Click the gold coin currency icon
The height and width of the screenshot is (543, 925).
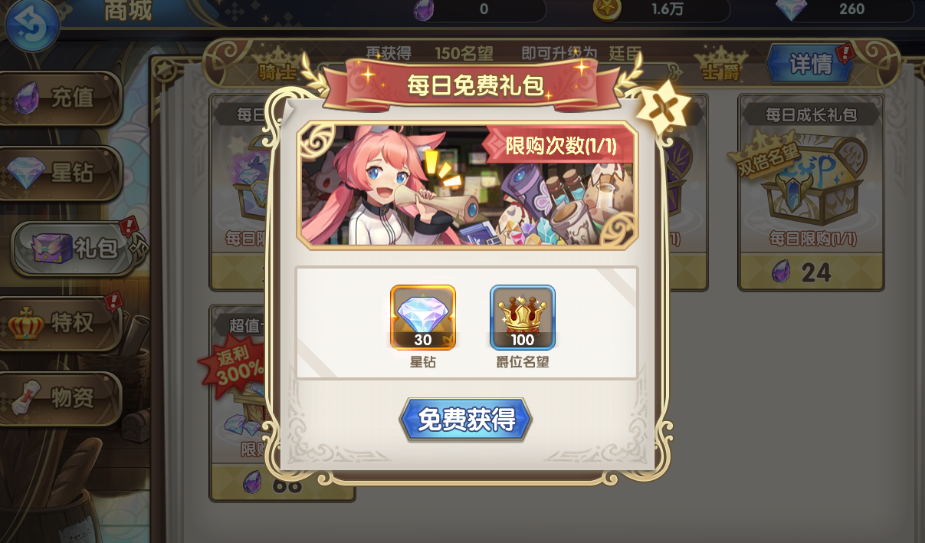(606, 10)
